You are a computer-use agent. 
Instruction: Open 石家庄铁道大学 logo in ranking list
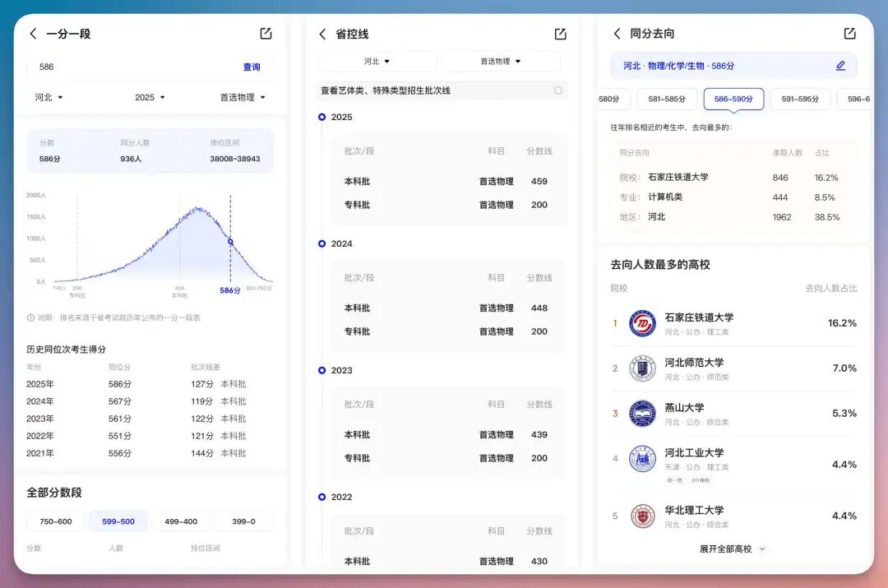pyautogui.click(x=642, y=323)
